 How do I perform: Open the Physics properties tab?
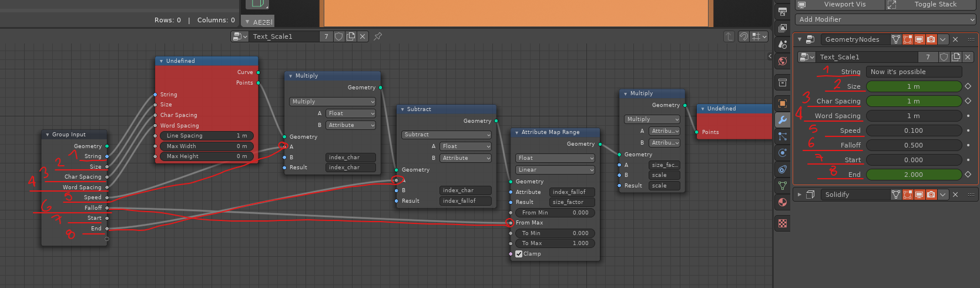[x=783, y=153]
